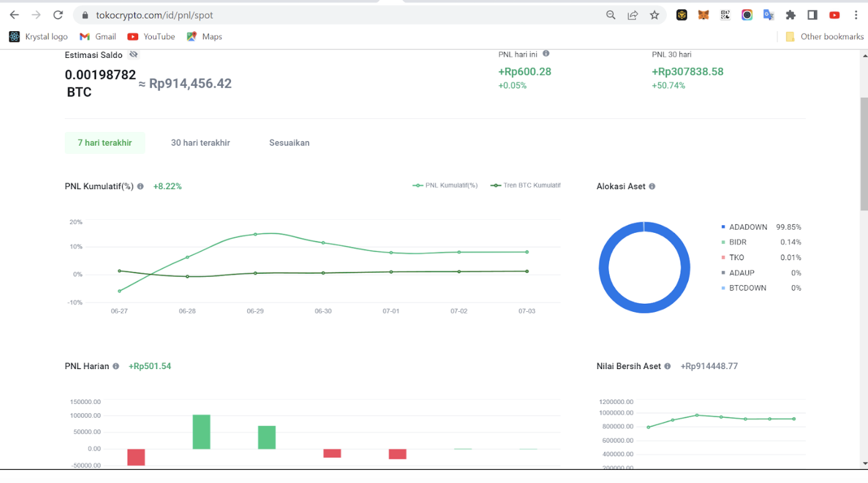Click the info icon next to PNL hari ini

click(545, 54)
